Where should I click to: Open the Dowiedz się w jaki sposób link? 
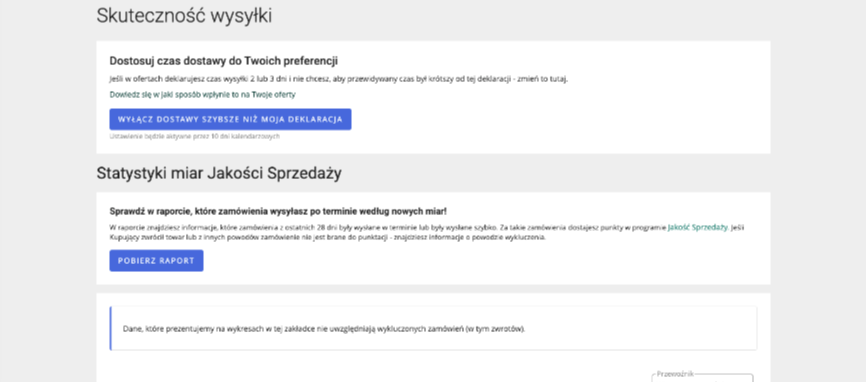click(202, 94)
